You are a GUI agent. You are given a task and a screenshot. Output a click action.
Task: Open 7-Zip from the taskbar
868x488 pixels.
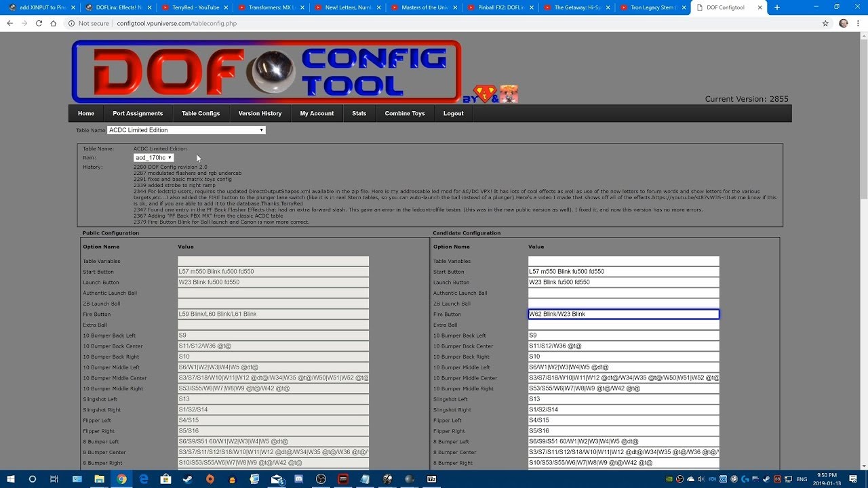[431, 479]
